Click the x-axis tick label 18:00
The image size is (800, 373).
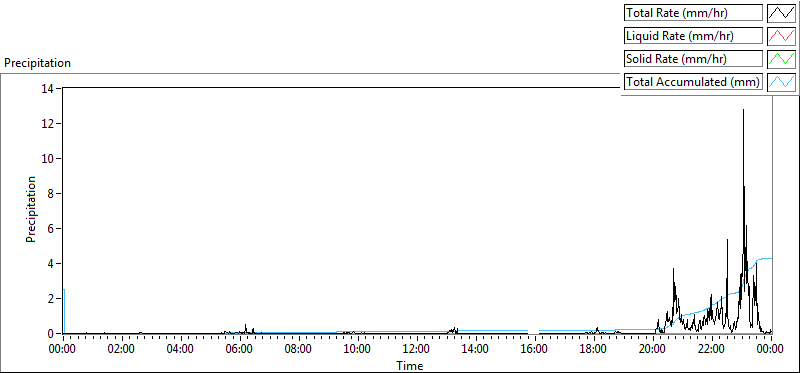(593, 350)
